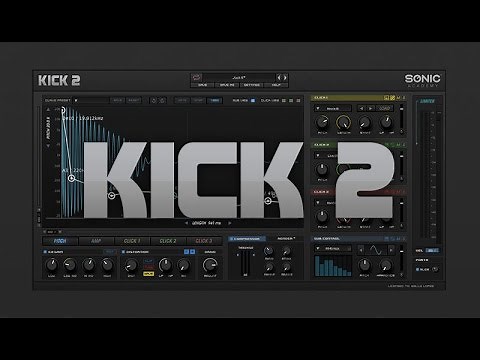The width and height of the screenshot is (480, 360).
Task: Mute Click 1 with its M button
Action: pyautogui.click(x=398, y=98)
